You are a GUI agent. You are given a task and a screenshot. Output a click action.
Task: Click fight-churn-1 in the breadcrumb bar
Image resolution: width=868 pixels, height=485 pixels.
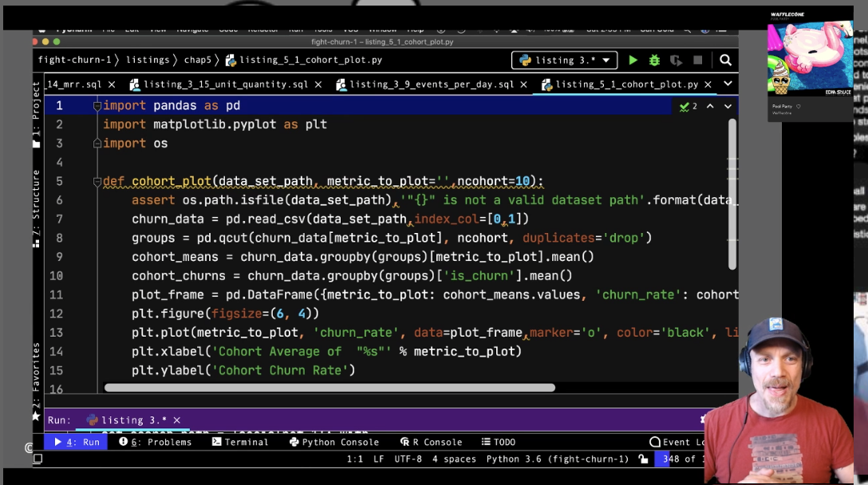[x=75, y=60]
